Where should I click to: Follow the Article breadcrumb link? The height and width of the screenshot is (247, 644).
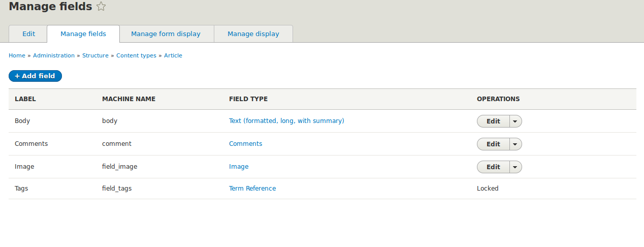click(x=173, y=55)
